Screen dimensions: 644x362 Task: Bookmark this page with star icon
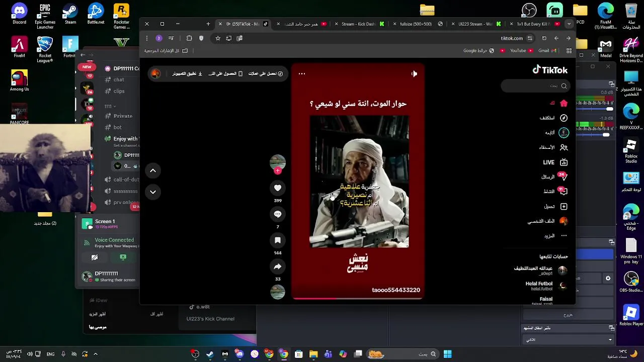218,38
